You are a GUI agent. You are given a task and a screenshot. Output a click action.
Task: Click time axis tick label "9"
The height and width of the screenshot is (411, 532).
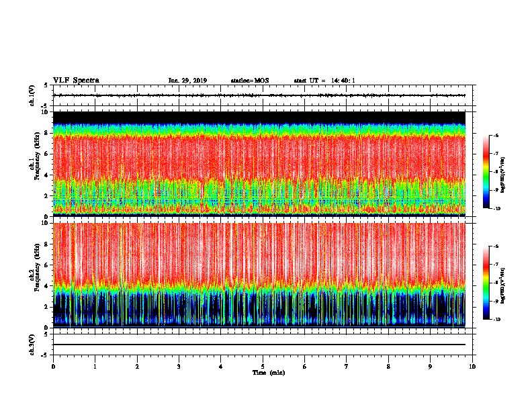(x=430, y=367)
